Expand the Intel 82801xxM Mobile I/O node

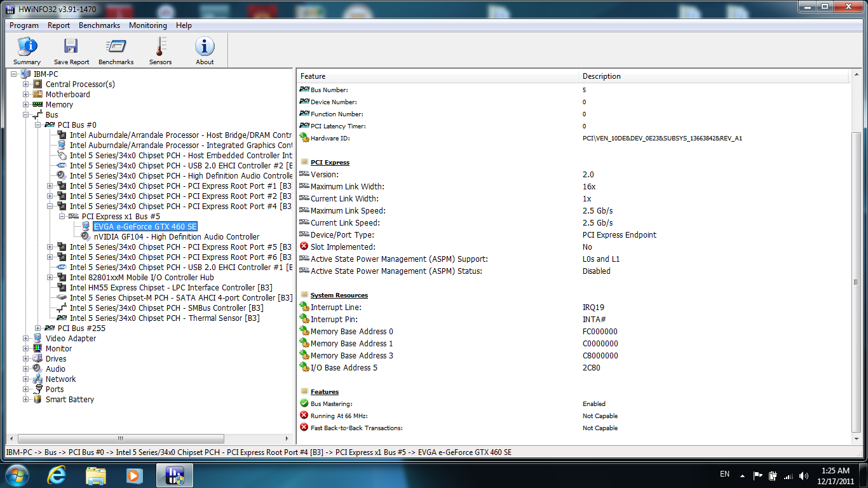point(50,277)
